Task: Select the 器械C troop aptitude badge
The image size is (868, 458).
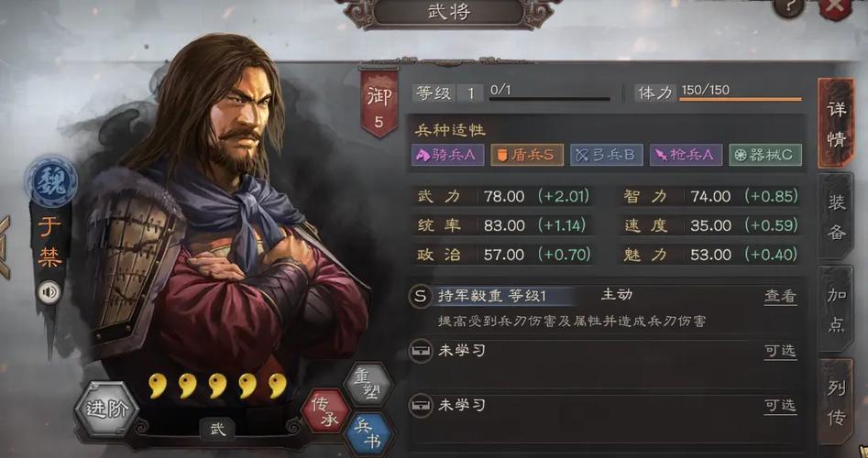Action: pos(765,155)
